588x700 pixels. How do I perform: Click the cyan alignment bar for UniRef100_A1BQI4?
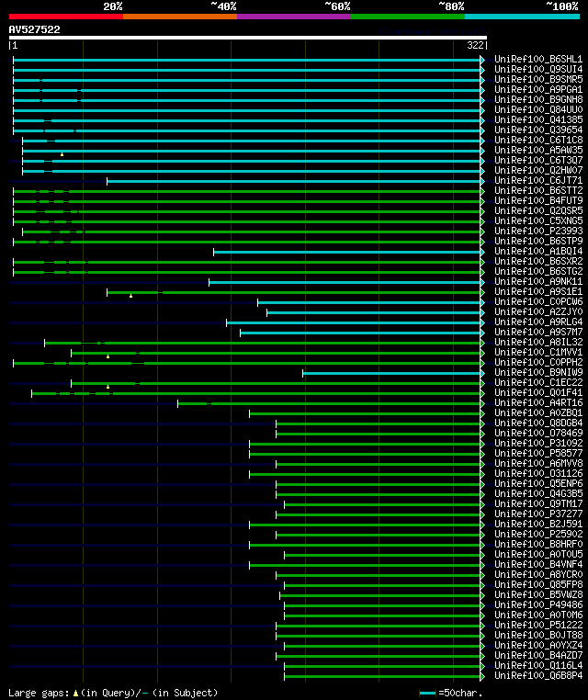pyautogui.click(x=347, y=253)
